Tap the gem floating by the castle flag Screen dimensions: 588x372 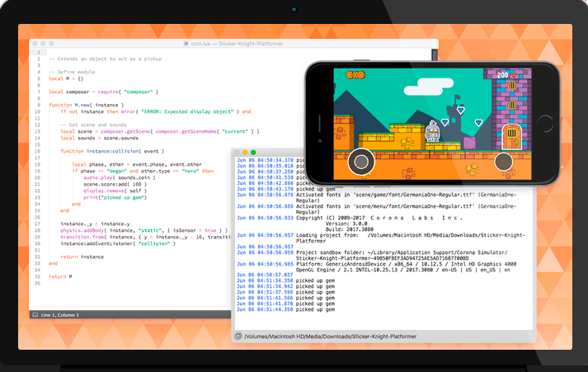coord(460,111)
